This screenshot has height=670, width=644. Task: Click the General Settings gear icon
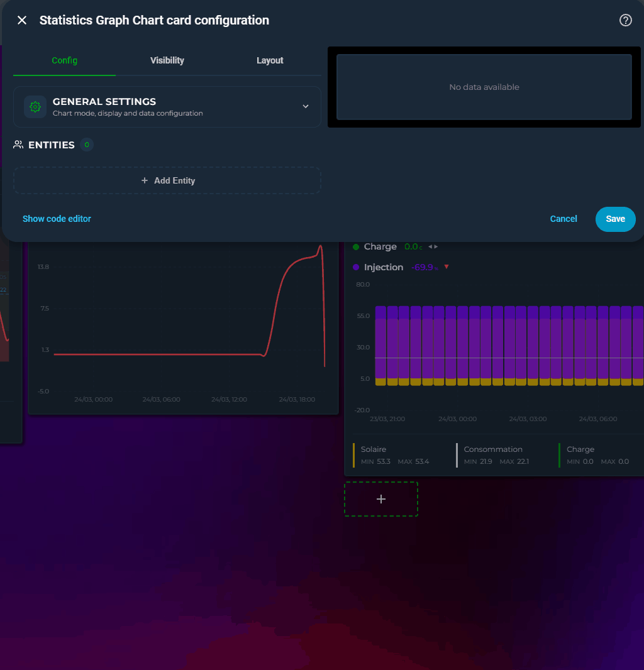click(x=35, y=107)
